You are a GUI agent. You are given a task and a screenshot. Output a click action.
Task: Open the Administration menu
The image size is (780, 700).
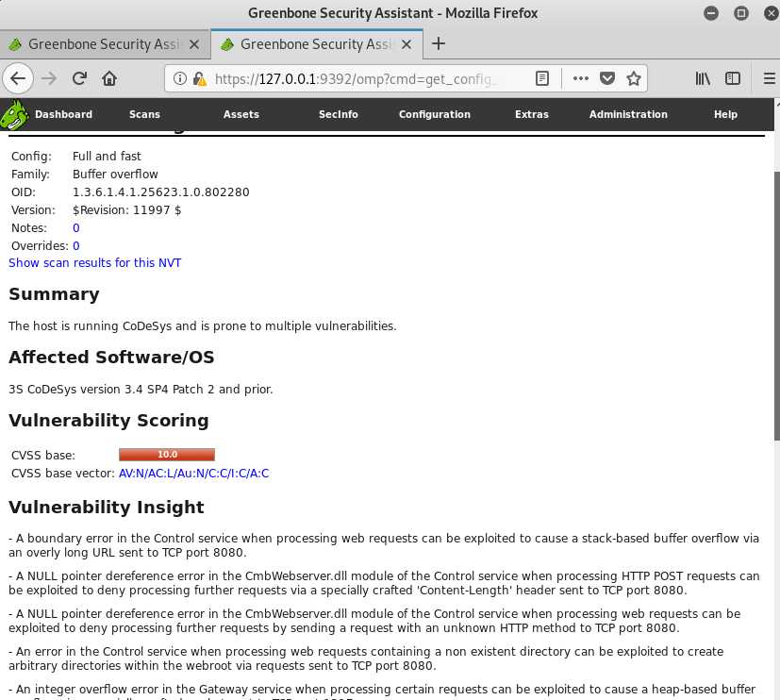628,114
